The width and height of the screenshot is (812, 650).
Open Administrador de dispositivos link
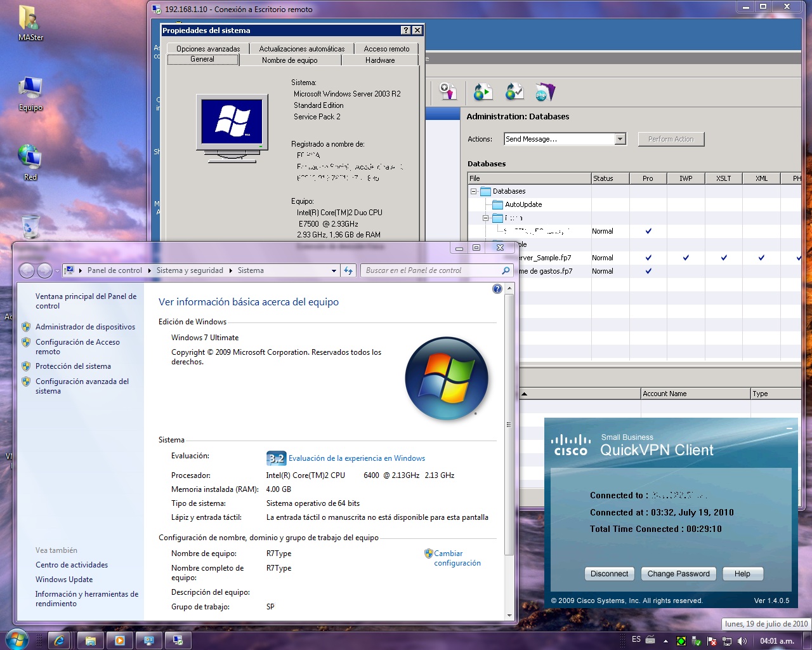pos(85,327)
